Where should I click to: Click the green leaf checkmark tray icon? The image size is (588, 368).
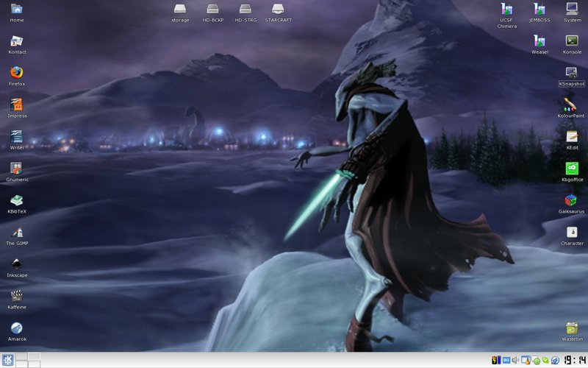[545, 360]
